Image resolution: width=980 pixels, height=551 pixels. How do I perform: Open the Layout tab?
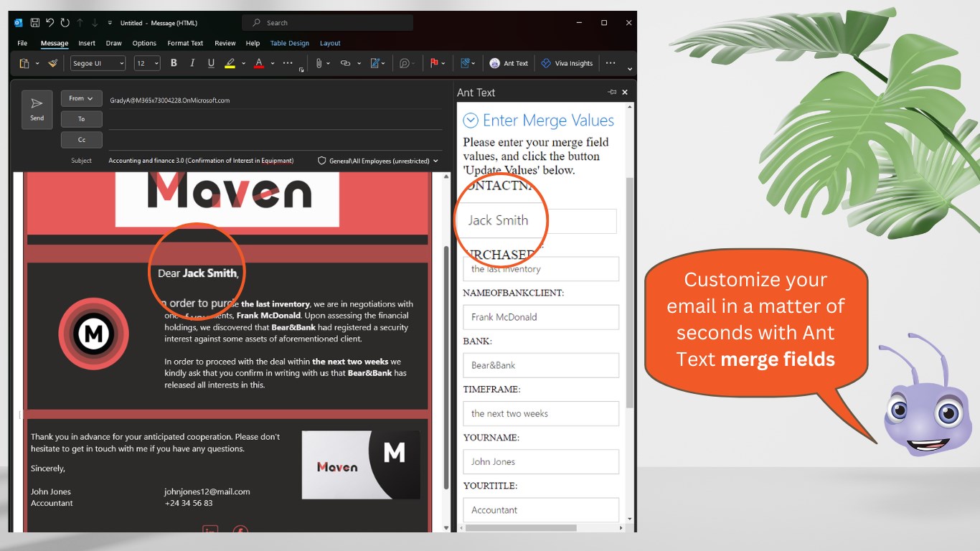(330, 43)
